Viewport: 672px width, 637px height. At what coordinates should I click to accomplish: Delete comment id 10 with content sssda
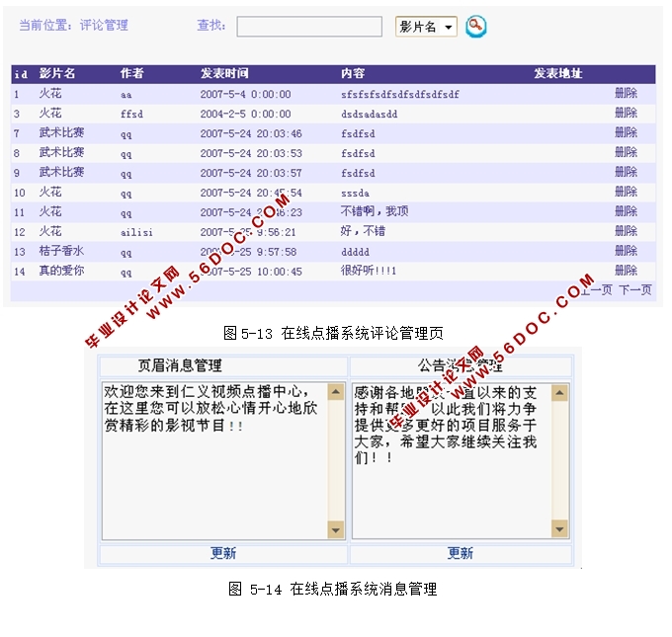(x=626, y=192)
